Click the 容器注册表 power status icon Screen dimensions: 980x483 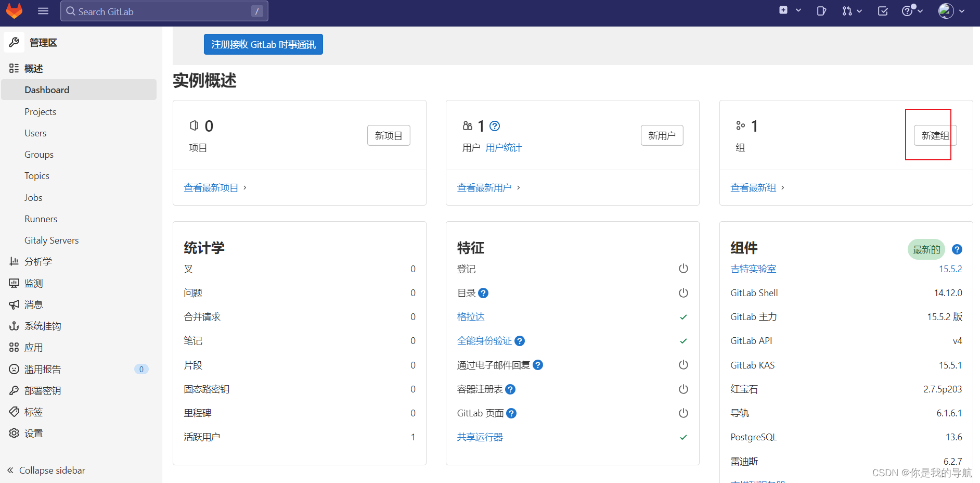[x=684, y=389]
